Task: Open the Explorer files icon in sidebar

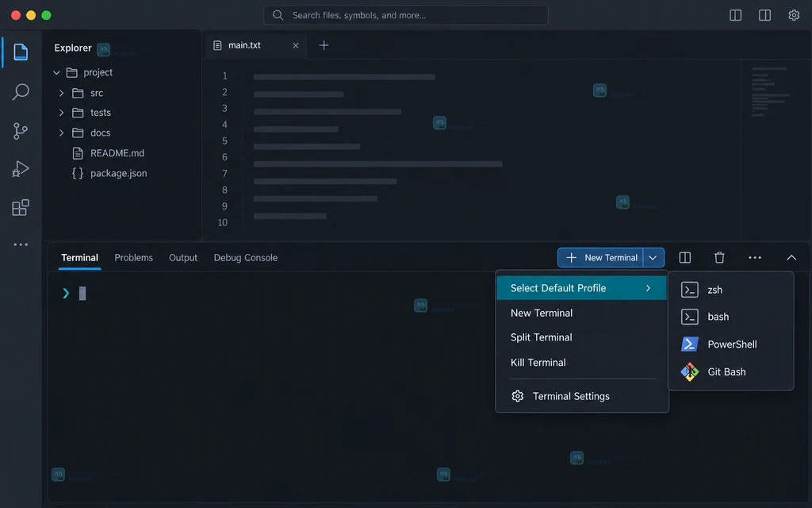Action: pos(21,52)
